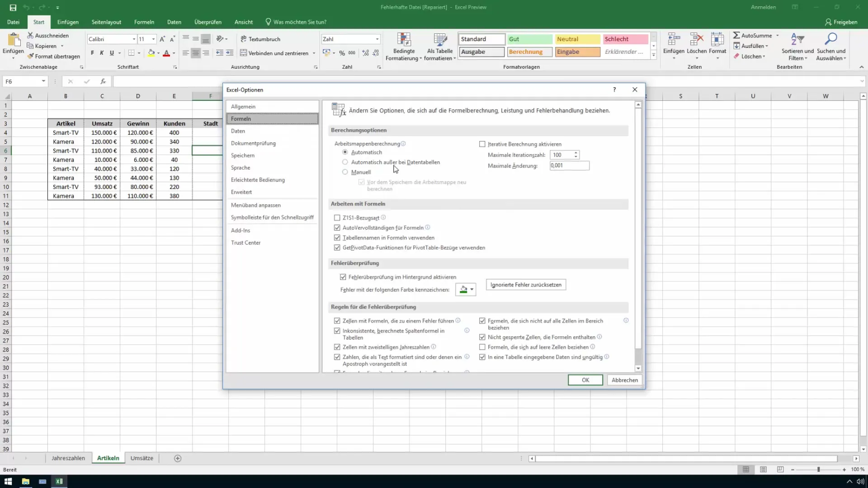
Task: Click the Conditional Formatting icon
Action: click(x=403, y=40)
